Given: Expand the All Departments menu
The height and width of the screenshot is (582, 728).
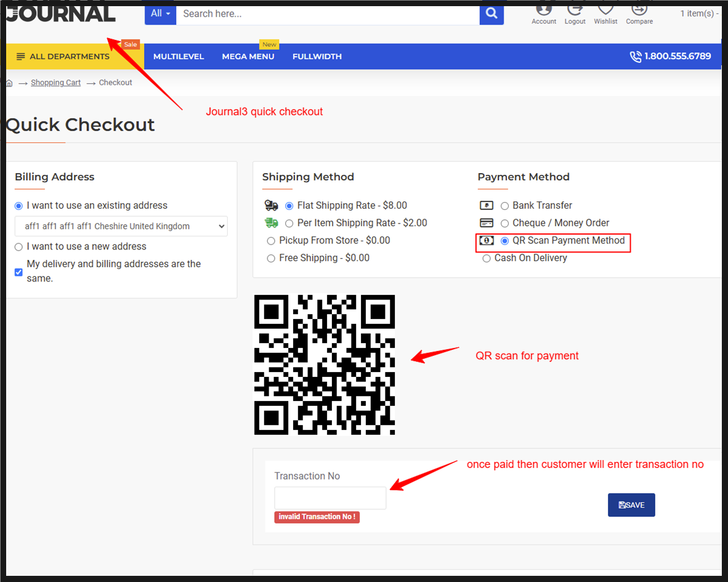Looking at the screenshot, I should [x=75, y=57].
